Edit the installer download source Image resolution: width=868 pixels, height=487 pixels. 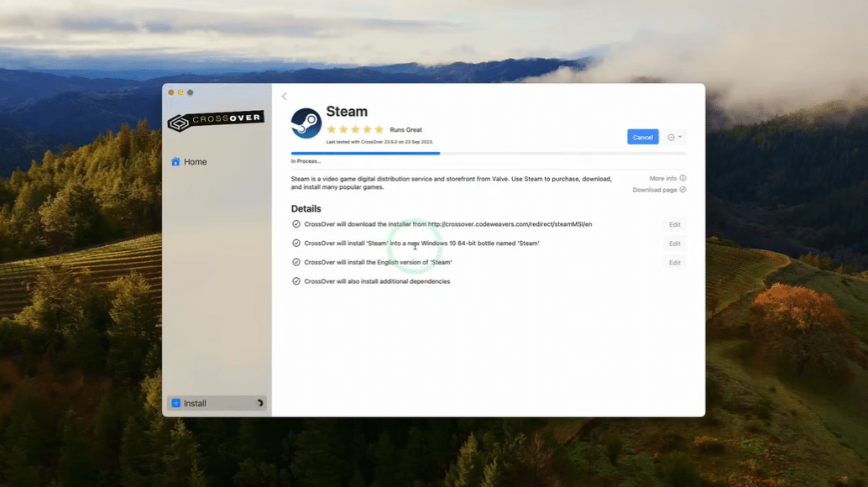674,225
